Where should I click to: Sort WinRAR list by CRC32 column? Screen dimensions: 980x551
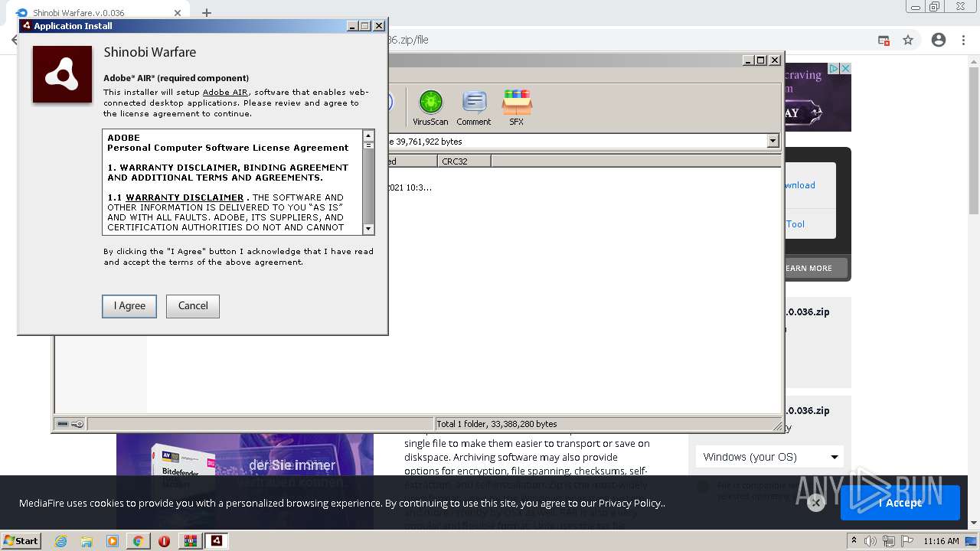pos(465,161)
